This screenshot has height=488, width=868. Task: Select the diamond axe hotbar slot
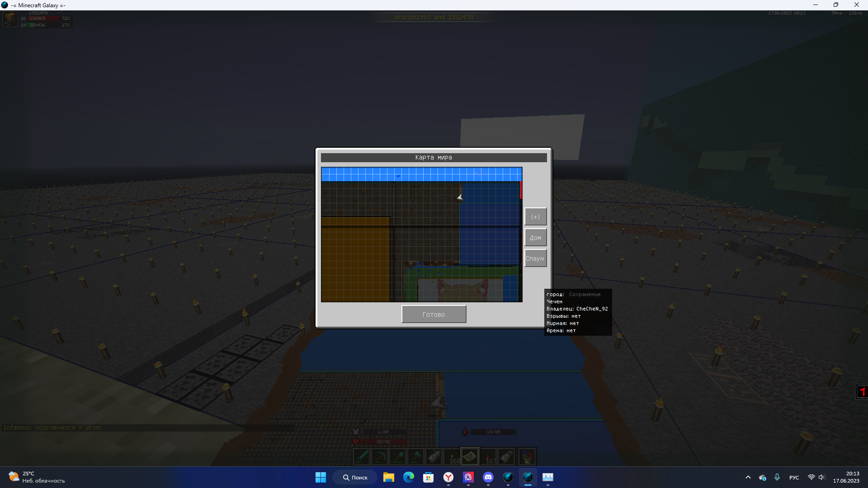click(x=416, y=457)
